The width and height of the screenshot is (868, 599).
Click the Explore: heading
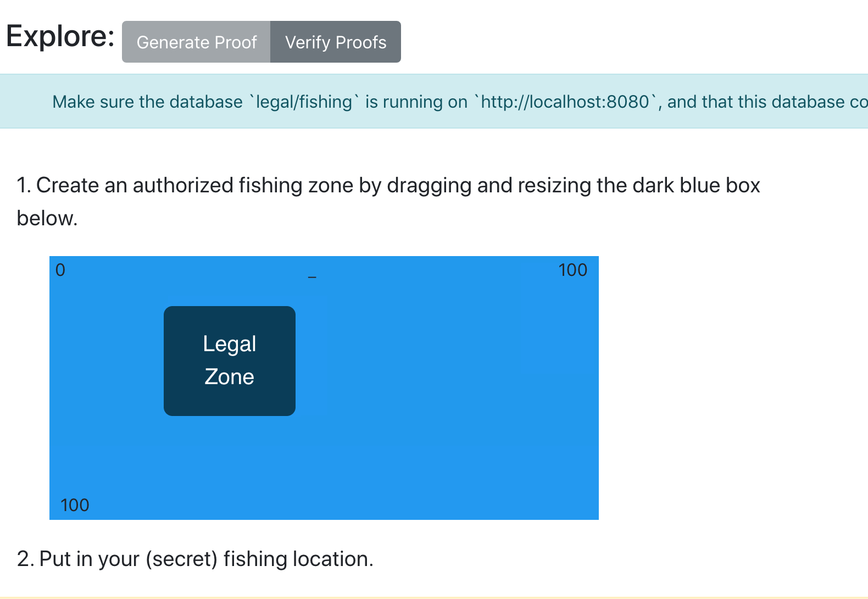coord(60,37)
